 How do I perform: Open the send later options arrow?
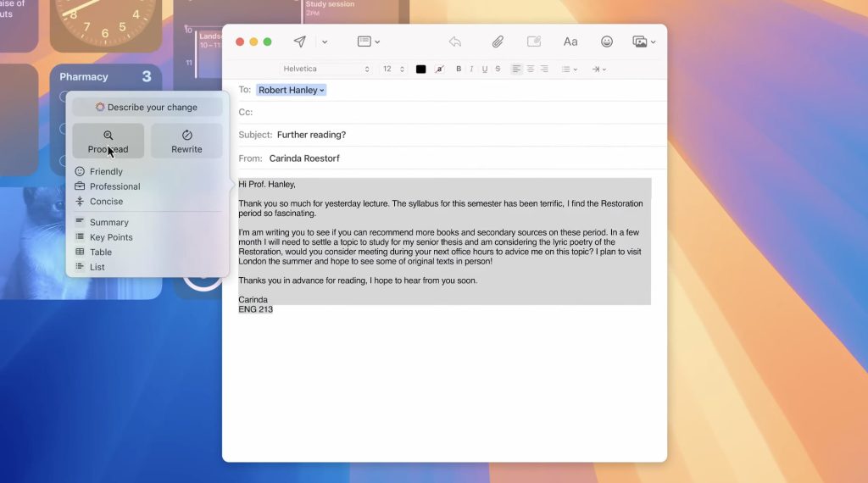(x=325, y=42)
